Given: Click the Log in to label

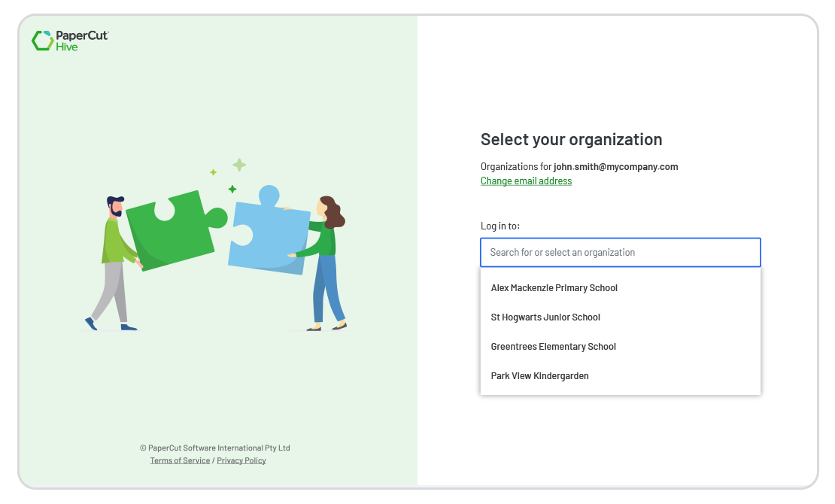Looking at the screenshot, I should tap(500, 226).
